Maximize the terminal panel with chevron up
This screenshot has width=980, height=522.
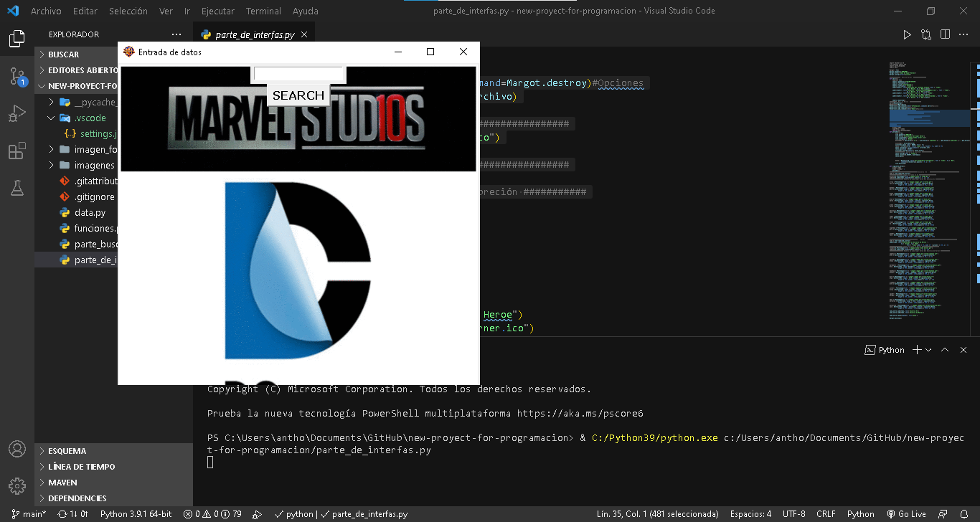[x=945, y=350]
